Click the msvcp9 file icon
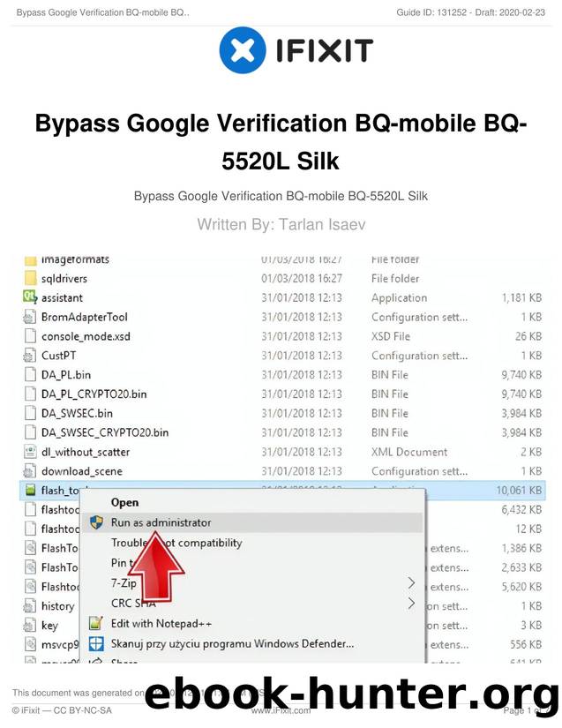 click(x=30, y=644)
